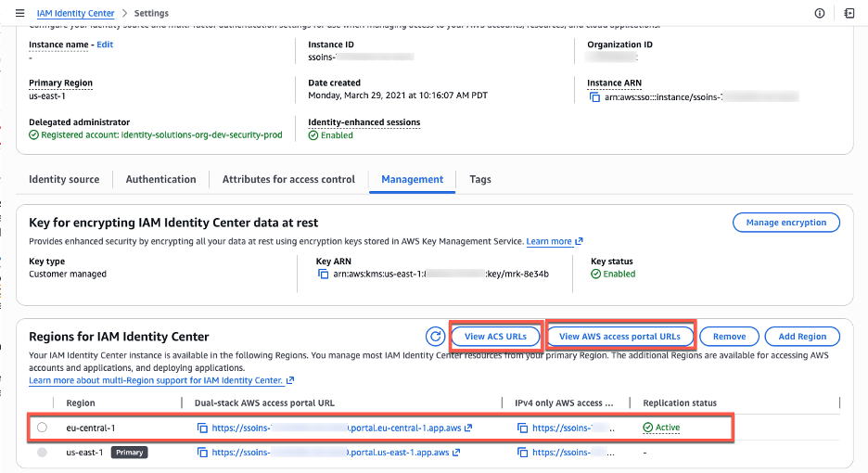Select the eu-central-1 region radio button
The width and height of the screenshot is (868, 473).
(x=42, y=428)
